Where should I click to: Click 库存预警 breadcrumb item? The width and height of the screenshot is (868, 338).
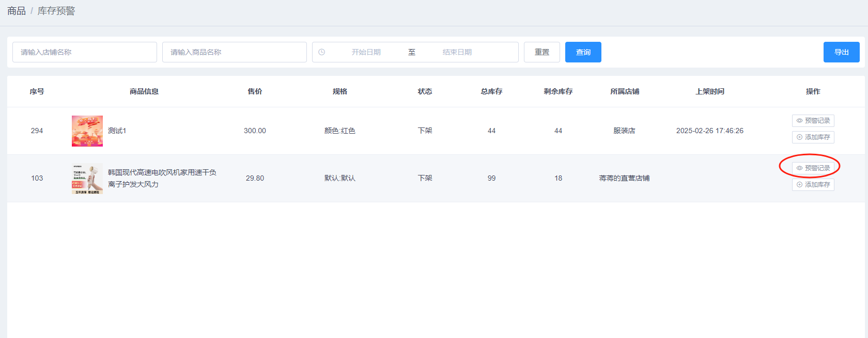tap(56, 11)
